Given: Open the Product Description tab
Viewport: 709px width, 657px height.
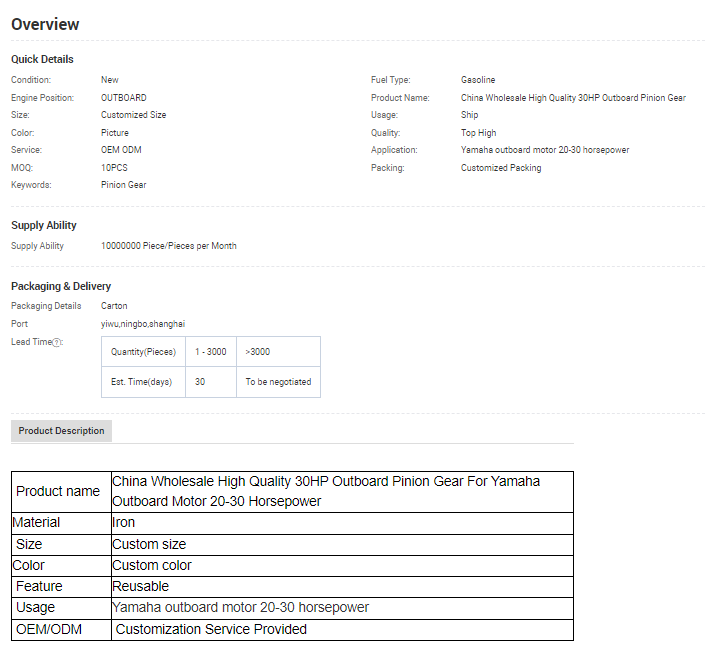Looking at the screenshot, I should [61, 431].
